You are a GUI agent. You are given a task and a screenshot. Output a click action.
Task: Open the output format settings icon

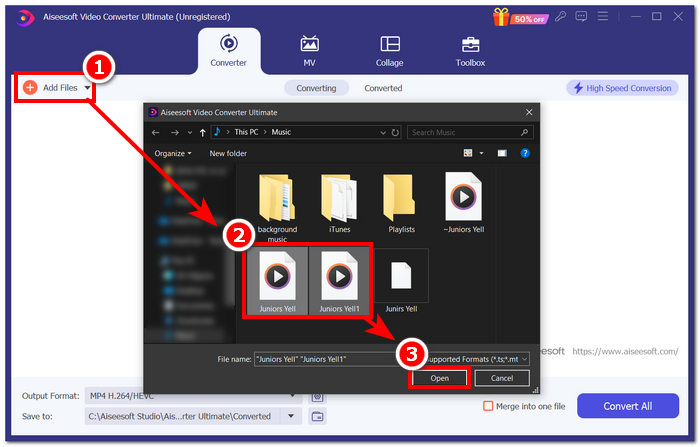317,397
